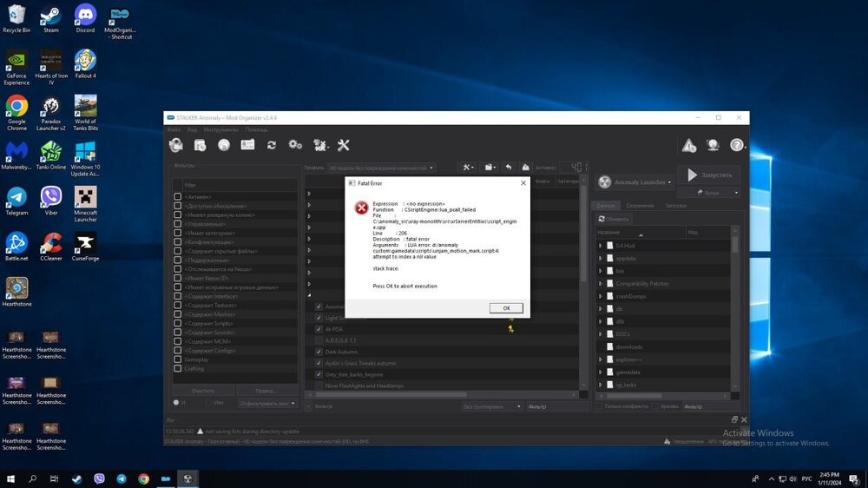Open the profiles ID card icon
This screenshot has width=868, height=488.
pyautogui.click(x=247, y=145)
